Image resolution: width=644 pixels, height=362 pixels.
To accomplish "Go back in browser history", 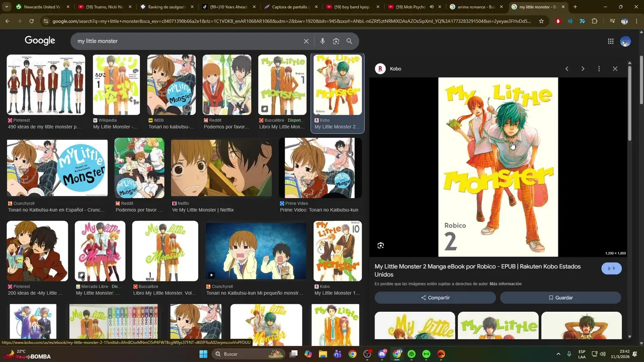I will [x=7, y=21].
